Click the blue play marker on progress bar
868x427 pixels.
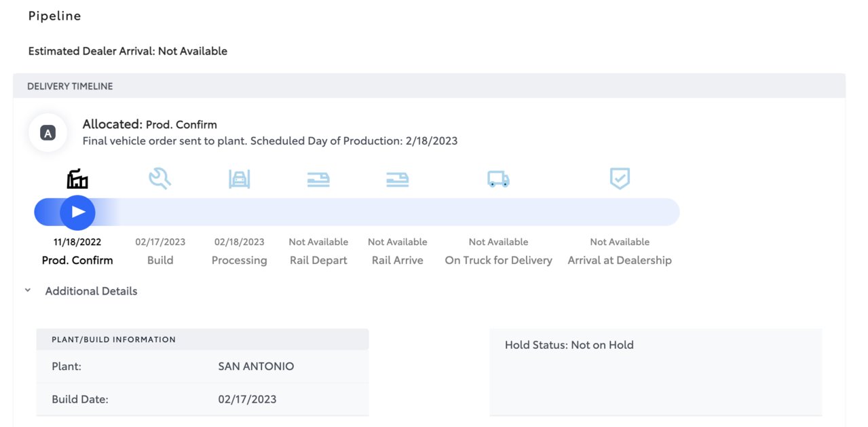pyautogui.click(x=77, y=212)
